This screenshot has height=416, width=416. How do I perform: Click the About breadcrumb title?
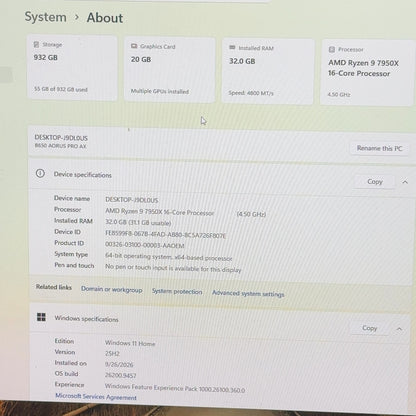pos(105,18)
